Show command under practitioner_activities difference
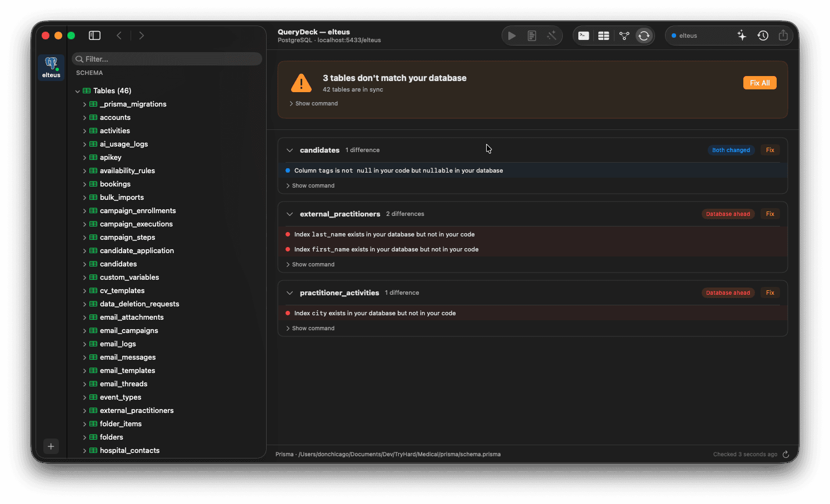The width and height of the screenshot is (830, 504). click(x=310, y=329)
